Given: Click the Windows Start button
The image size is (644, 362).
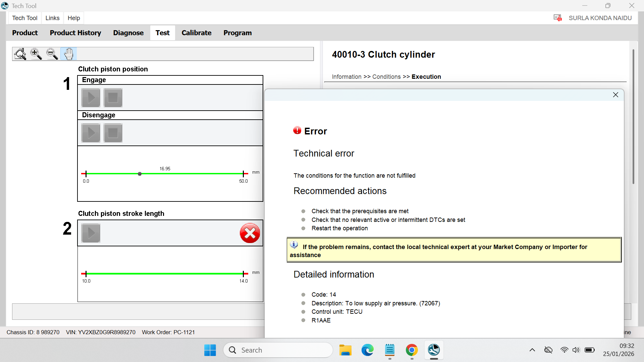Looking at the screenshot, I should tap(210, 350).
